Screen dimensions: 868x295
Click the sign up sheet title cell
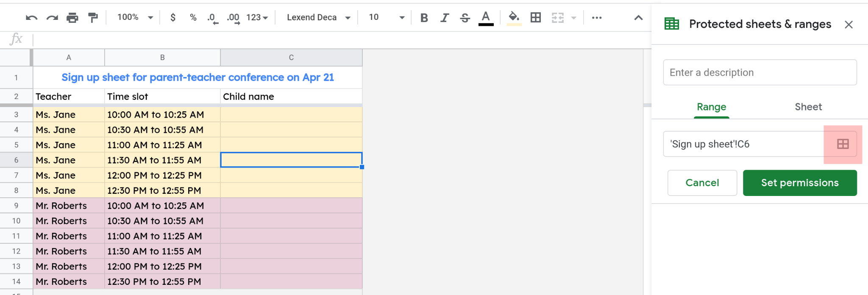[198, 77]
